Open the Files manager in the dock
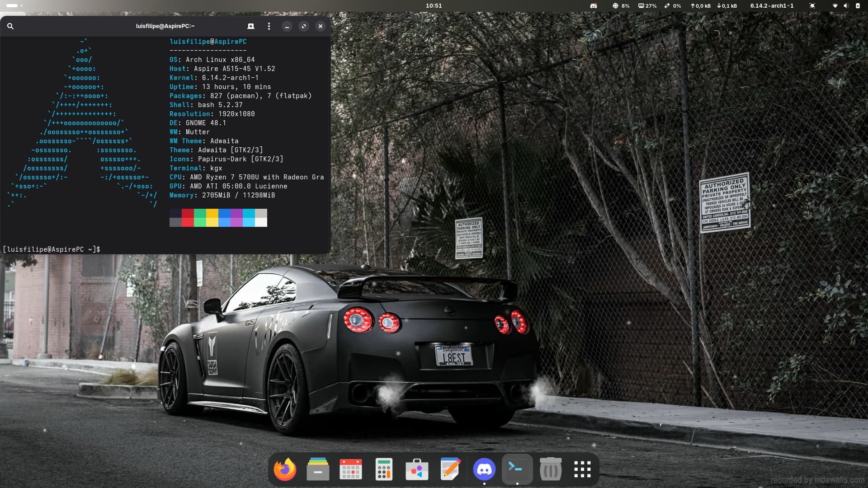This screenshot has width=868, height=488. tap(318, 469)
